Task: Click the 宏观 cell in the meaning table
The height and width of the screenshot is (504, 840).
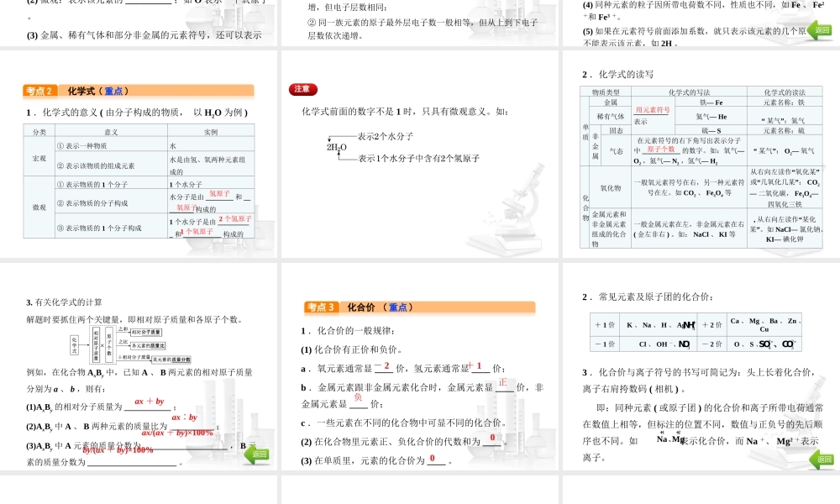Action: pos(39,158)
